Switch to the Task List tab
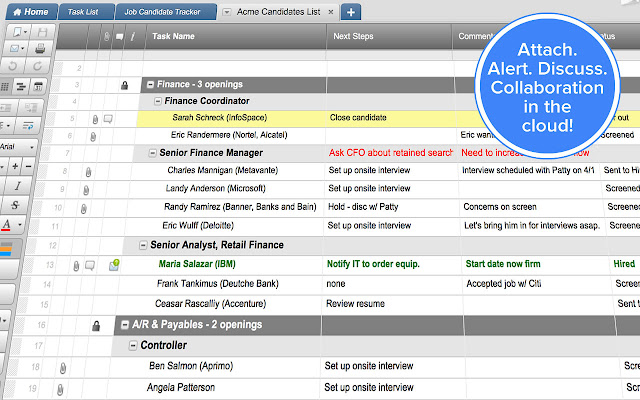Viewport: 640px width, 400px height. [83, 12]
